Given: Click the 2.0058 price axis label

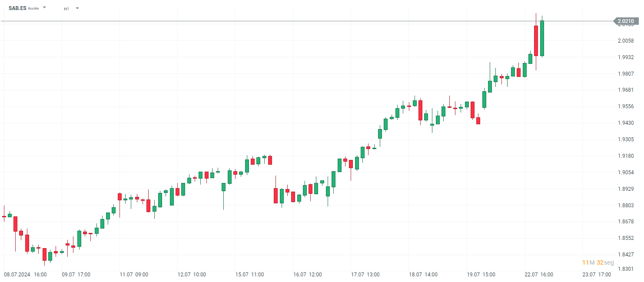Looking at the screenshot, I should (x=625, y=41).
